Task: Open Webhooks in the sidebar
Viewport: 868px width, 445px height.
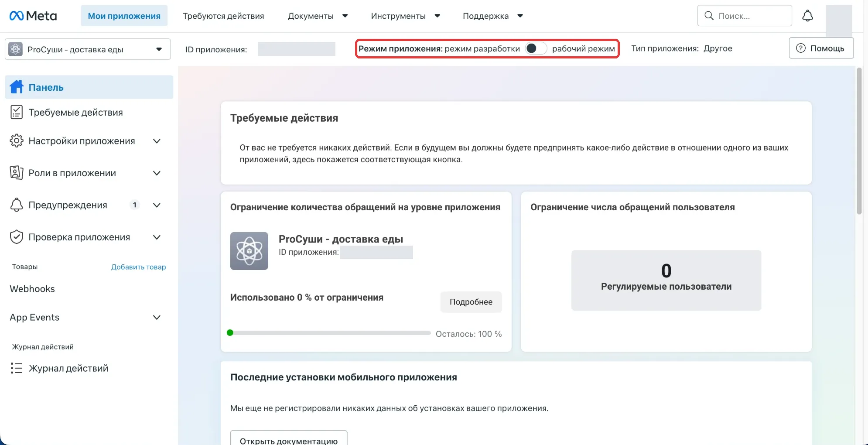Action: [x=32, y=289]
